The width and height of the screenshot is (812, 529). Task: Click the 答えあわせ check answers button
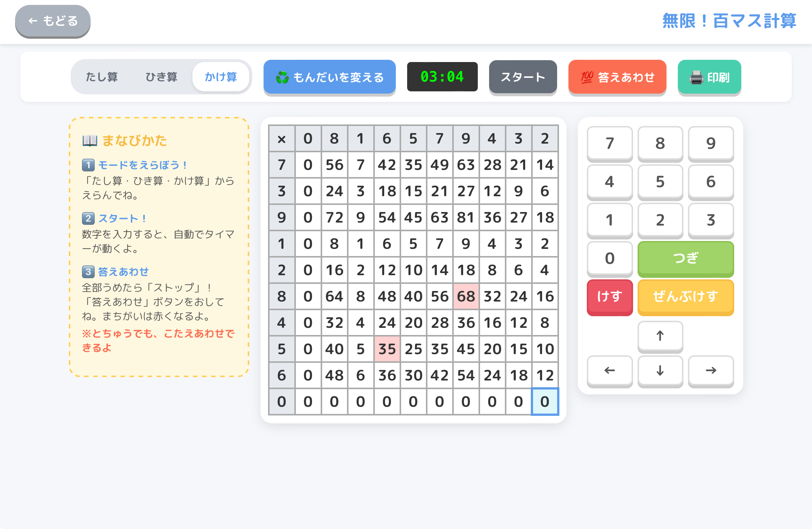pos(617,77)
